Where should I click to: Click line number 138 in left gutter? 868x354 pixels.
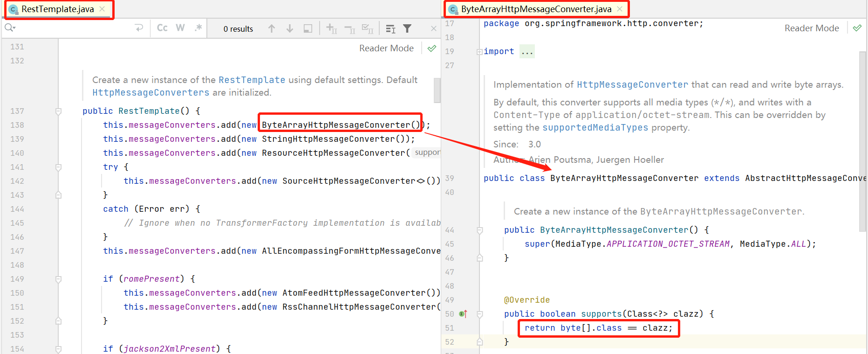(x=17, y=125)
